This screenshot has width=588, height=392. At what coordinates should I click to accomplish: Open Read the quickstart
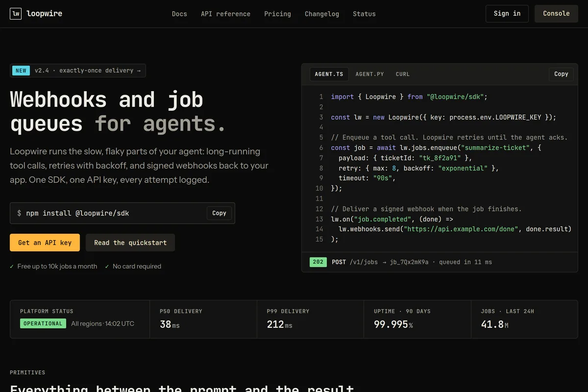pos(130,243)
